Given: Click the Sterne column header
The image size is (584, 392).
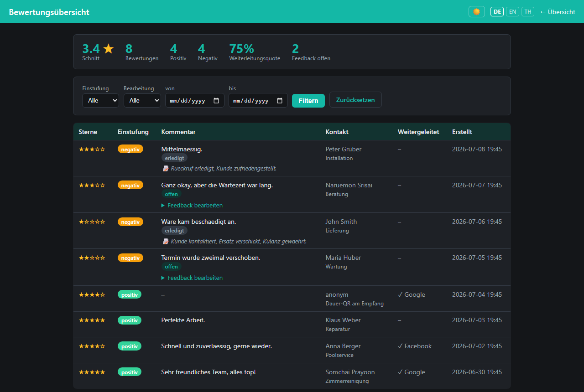Looking at the screenshot, I should coord(88,132).
